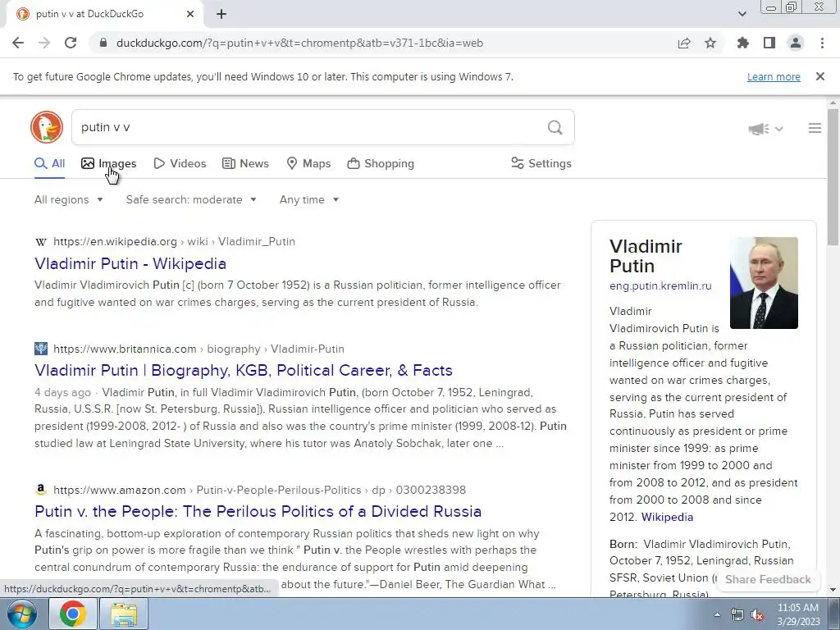This screenshot has height=630, width=840.
Task: Share this page icon in address bar
Action: coord(684,43)
